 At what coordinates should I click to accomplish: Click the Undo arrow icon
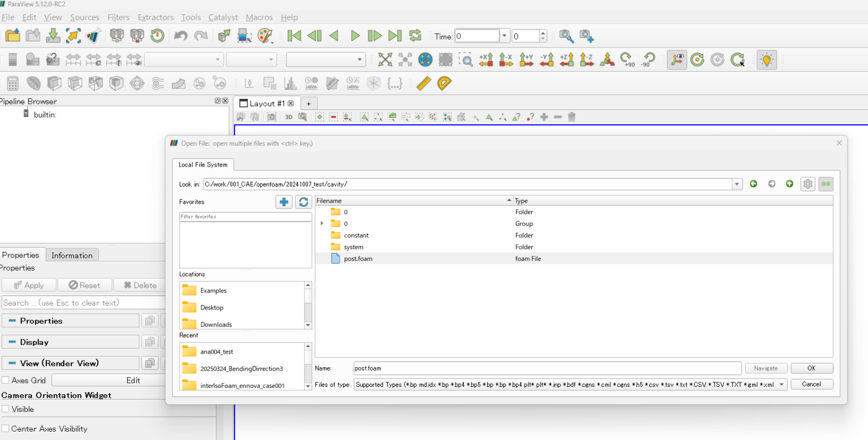click(180, 36)
